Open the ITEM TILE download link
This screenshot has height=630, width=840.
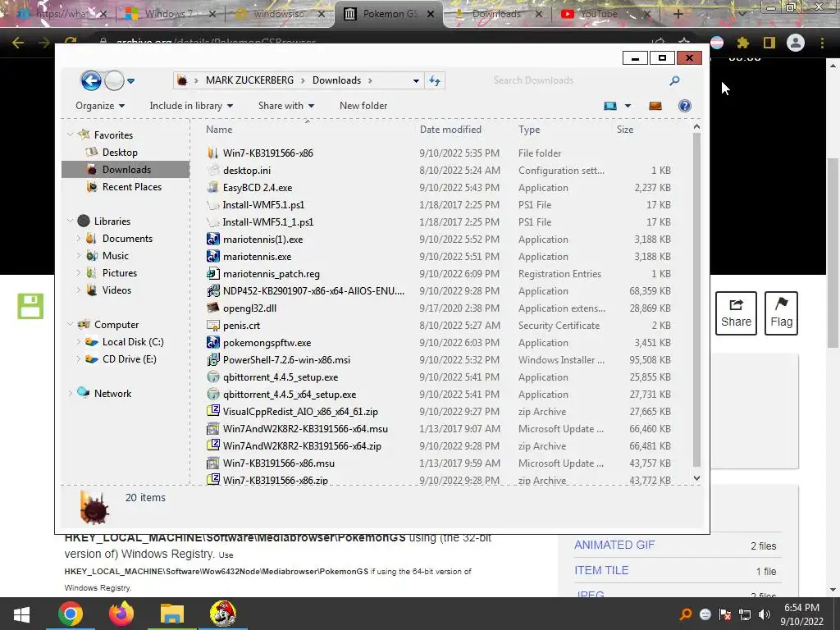tap(601, 571)
